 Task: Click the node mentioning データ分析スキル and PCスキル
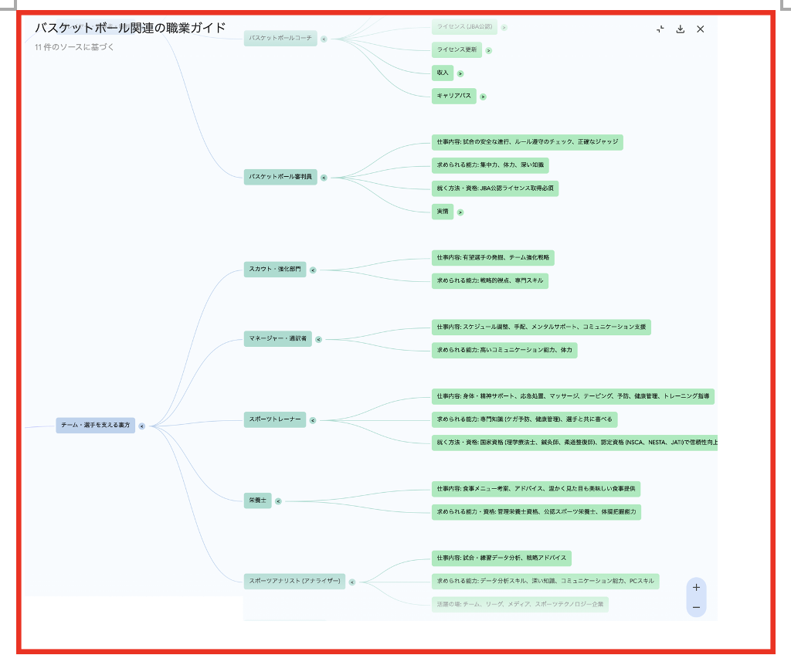coord(545,582)
